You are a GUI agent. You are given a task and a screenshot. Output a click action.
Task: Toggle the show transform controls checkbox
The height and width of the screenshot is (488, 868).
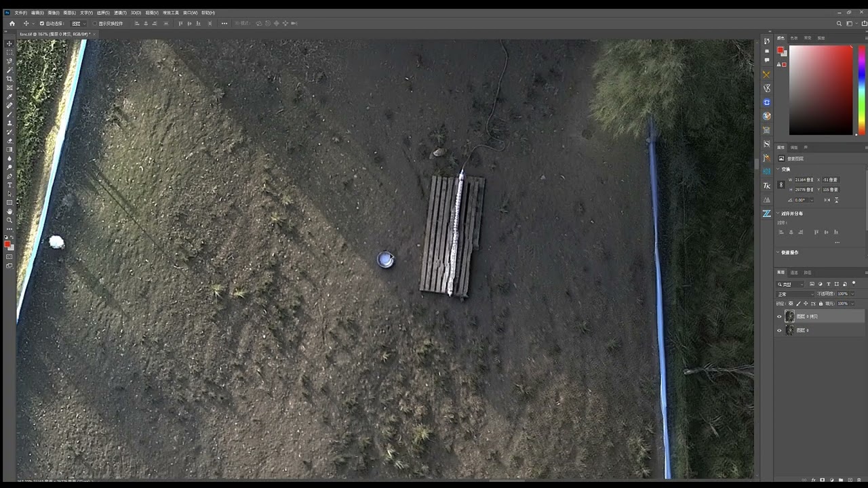(94, 24)
